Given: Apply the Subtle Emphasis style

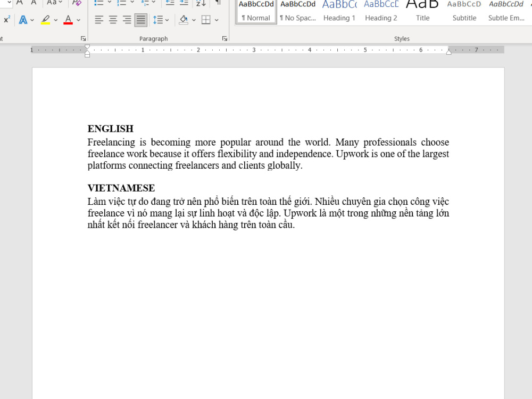Looking at the screenshot, I should (506, 11).
